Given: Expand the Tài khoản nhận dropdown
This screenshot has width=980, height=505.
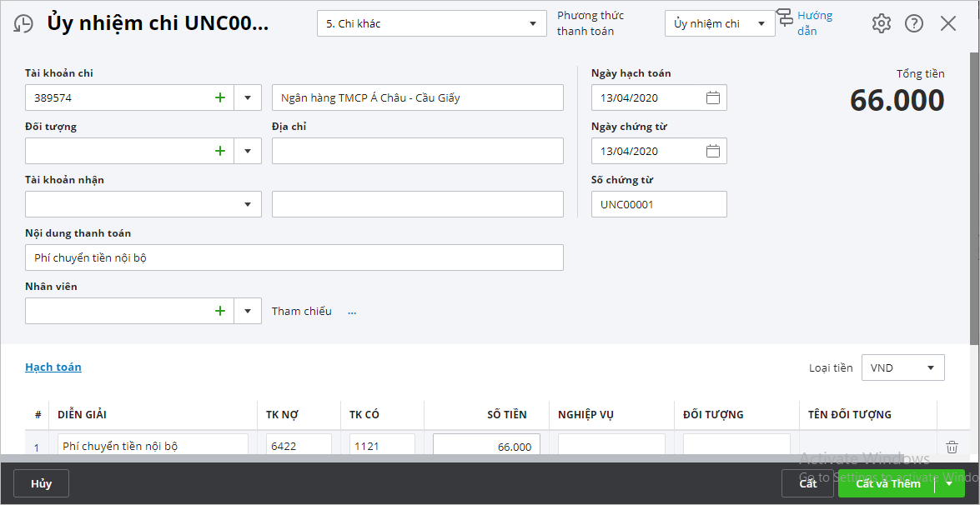Looking at the screenshot, I should pos(248,204).
